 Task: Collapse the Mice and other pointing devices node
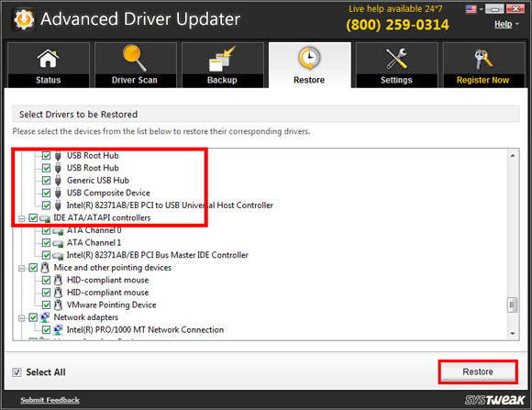pyautogui.click(x=21, y=268)
